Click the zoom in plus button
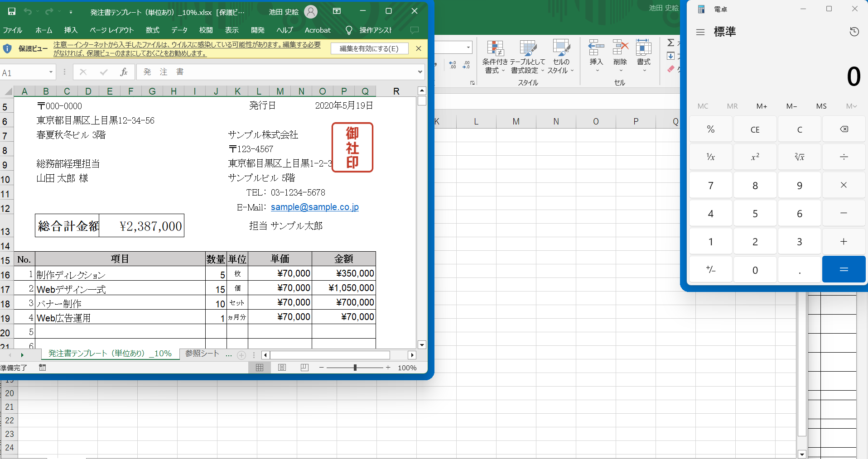The image size is (868, 459). pyautogui.click(x=388, y=368)
